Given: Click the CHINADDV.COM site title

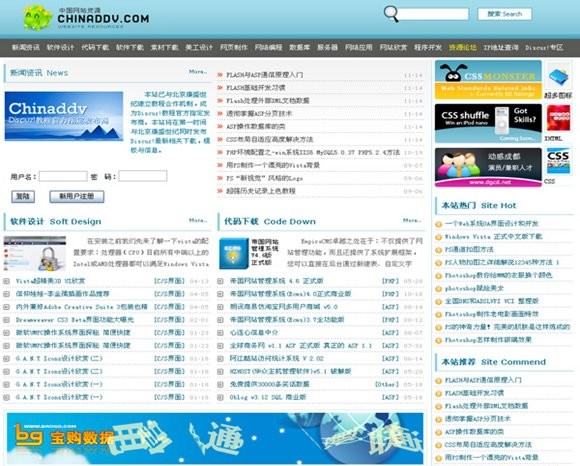Looking at the screenshot, I should [103, 18].
